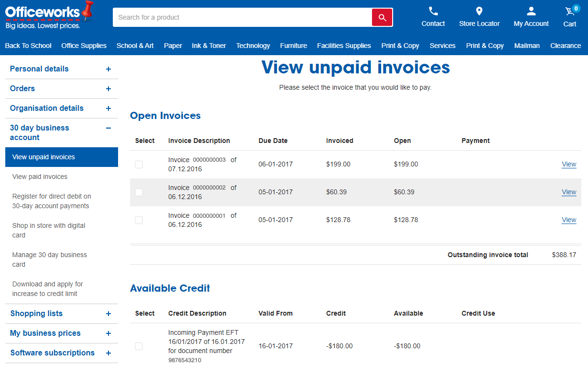The image size is (588, 366).
Task: Open the Technology category menu
Action: (x=253, y=46)
